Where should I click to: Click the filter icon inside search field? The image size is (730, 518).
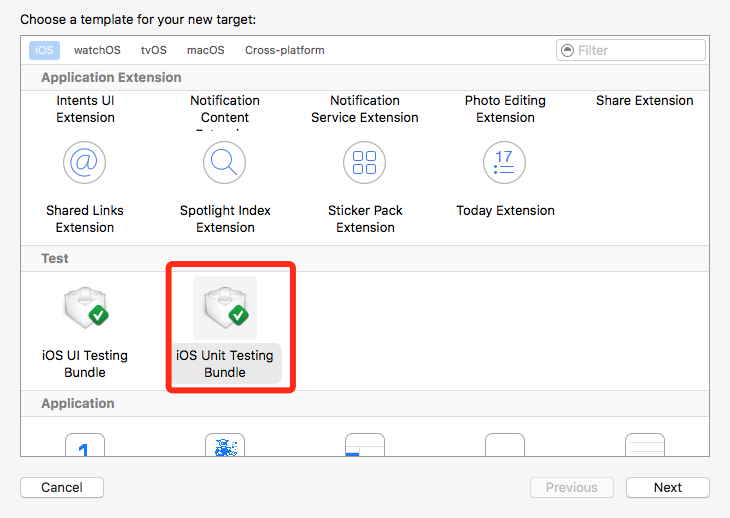tap(568, 50)
